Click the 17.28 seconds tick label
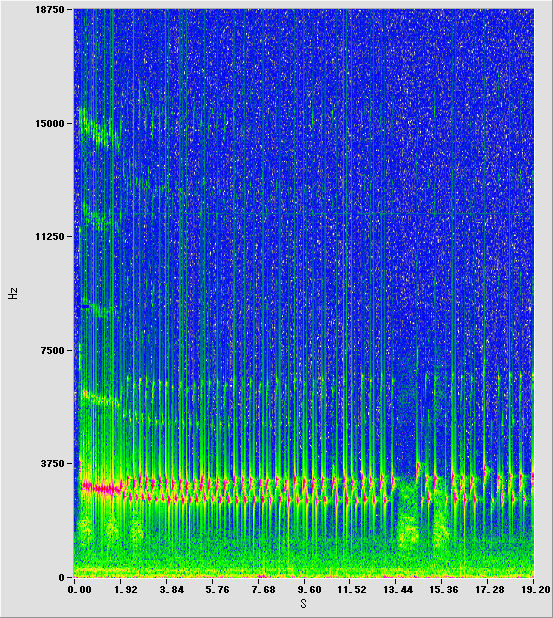 click(490, 590)
